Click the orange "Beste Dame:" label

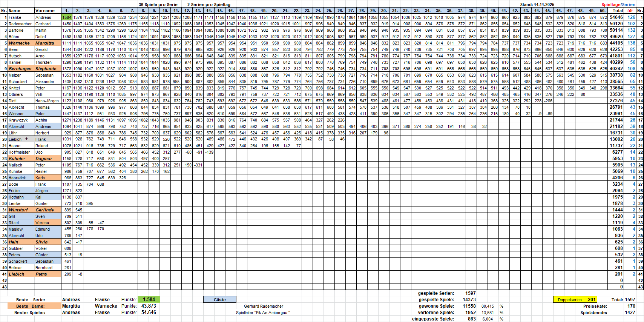coord(30,306)
